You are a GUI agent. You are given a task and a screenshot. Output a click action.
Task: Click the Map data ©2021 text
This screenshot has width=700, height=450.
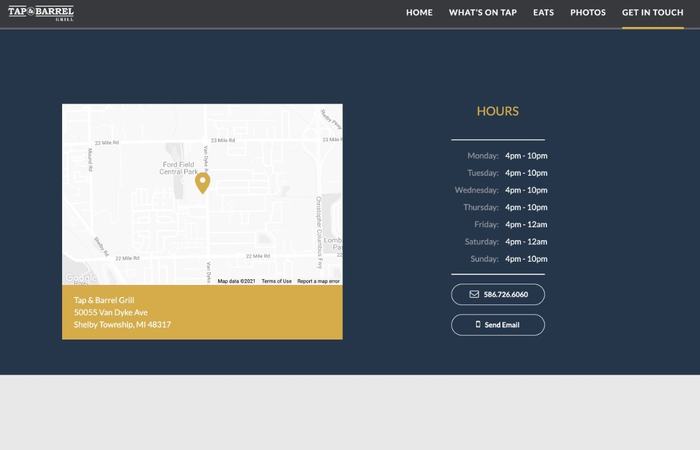(x=236, y=281)
